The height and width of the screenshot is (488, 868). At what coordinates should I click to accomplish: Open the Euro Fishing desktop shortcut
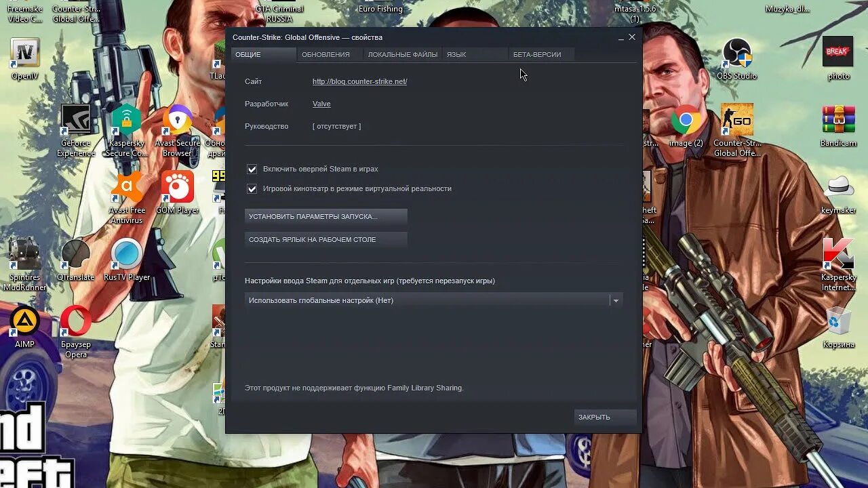click(x=380, y=8)
